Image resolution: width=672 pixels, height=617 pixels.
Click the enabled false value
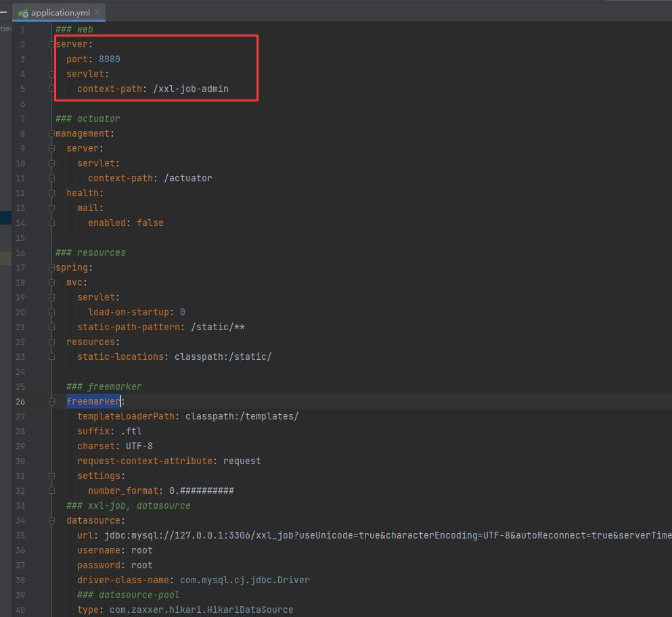(150, 223)
